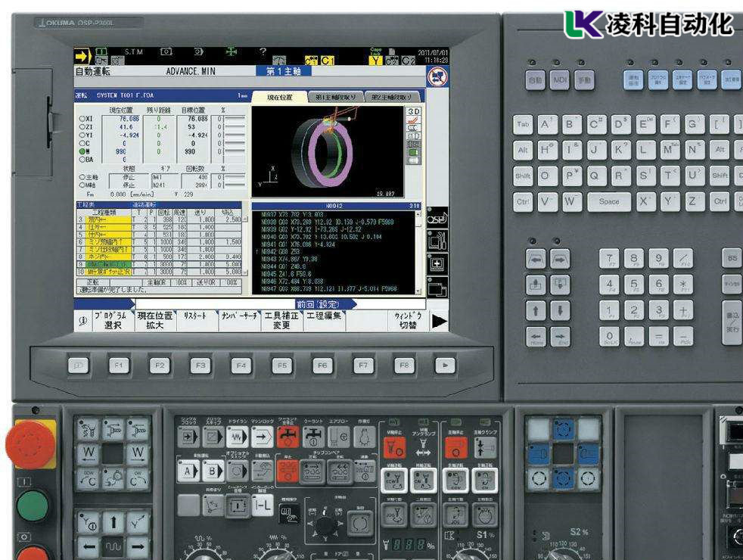Click the 3D view icon in simulation
743x560 pixels.
(414, 111)
